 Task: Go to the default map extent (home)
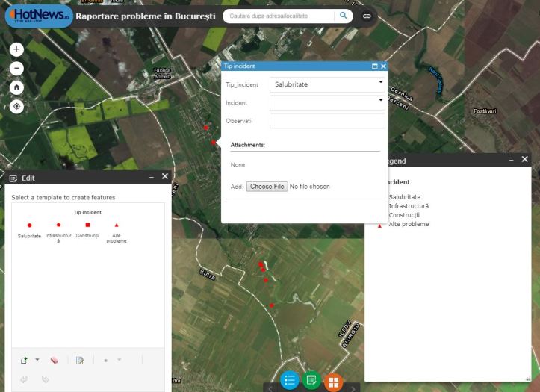[x=16, y=87]
